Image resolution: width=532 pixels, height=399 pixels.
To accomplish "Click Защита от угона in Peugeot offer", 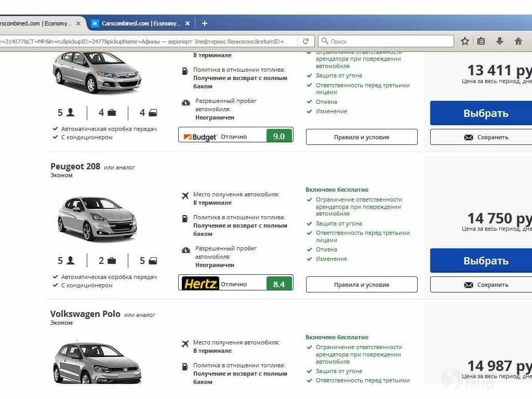I will [339, 223].
